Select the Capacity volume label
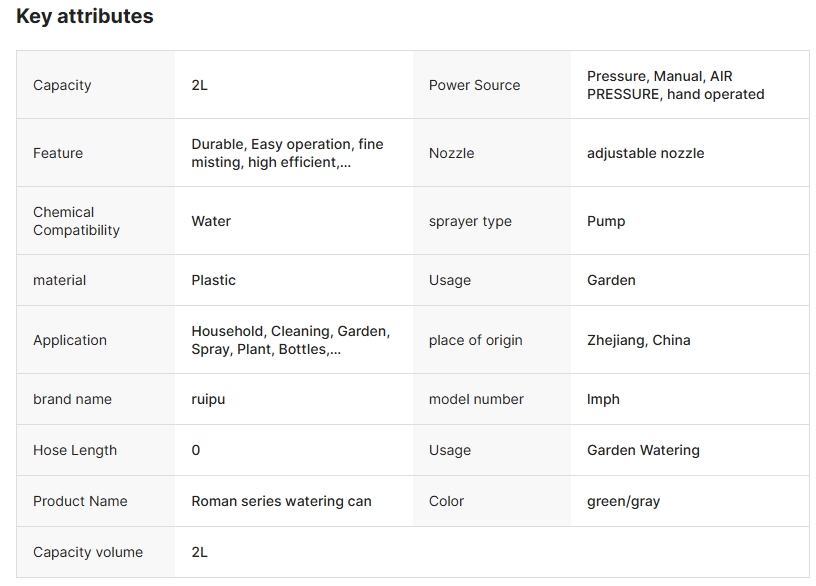Image resolution: width=816 pixels, height=586 pixels. tap(88, 552)
